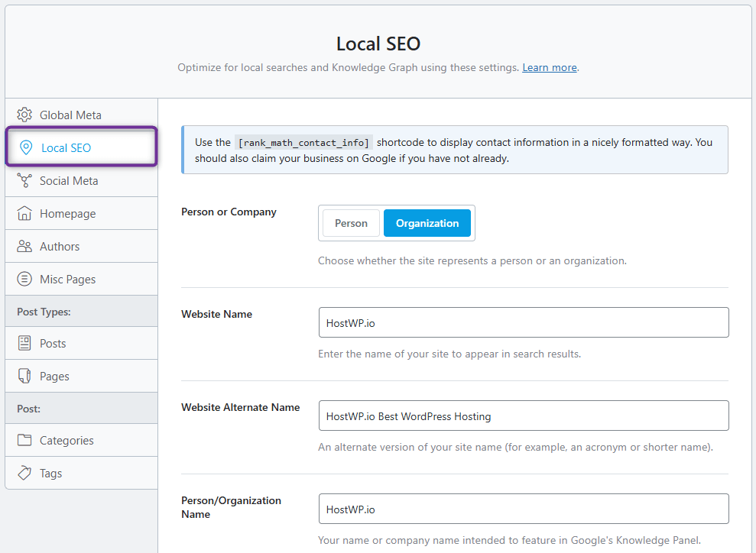Open the Misc Pages tab
Image resolution: width=756 pixels, height=553 pixels.
pyautogui.click(x=82, y=279)
